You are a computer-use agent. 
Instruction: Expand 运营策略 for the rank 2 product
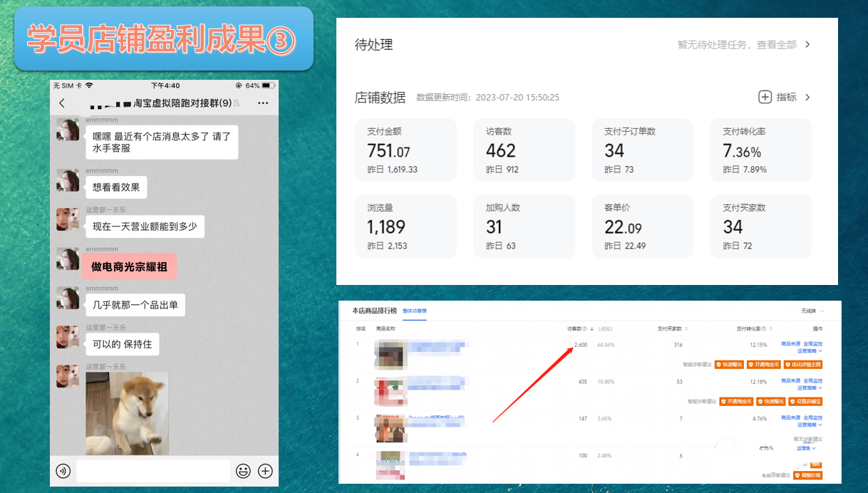810,388
